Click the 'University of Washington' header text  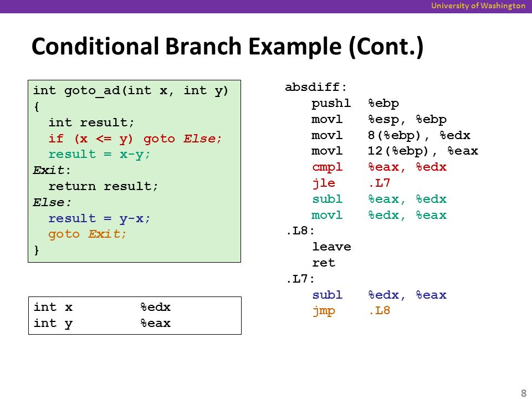(x=478, y=6)
